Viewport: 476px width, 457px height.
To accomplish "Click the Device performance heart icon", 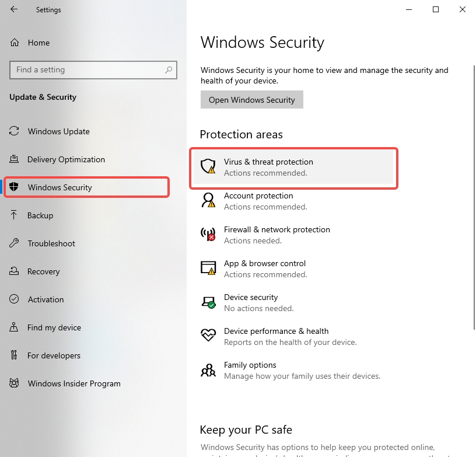I will point(208,336).
